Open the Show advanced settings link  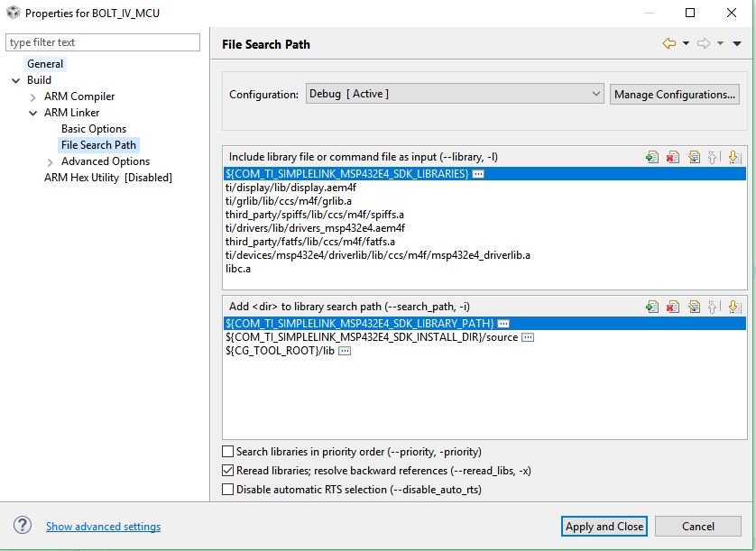point(103,527)
